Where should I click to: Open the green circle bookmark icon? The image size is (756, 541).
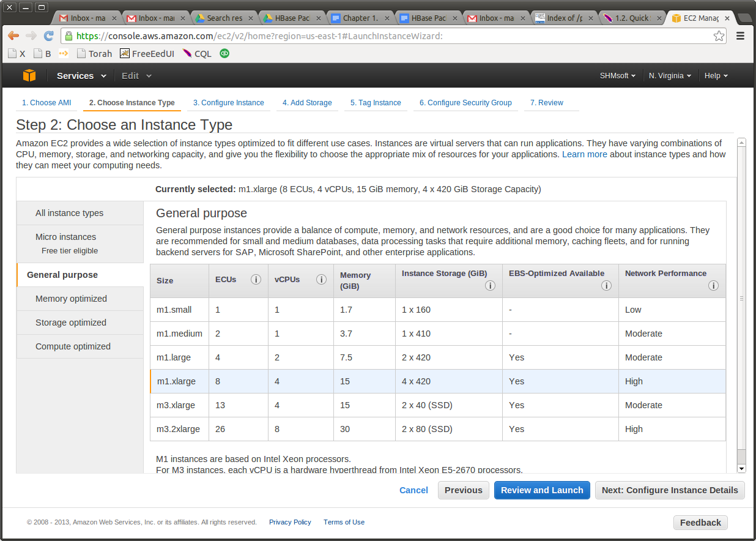[x=224, y=53]
